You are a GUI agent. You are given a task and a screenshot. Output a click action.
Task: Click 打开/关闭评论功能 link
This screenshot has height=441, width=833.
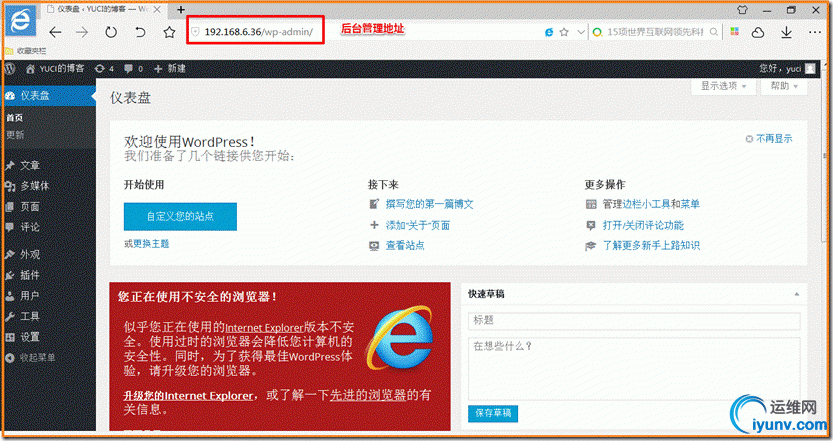[643, 225]
